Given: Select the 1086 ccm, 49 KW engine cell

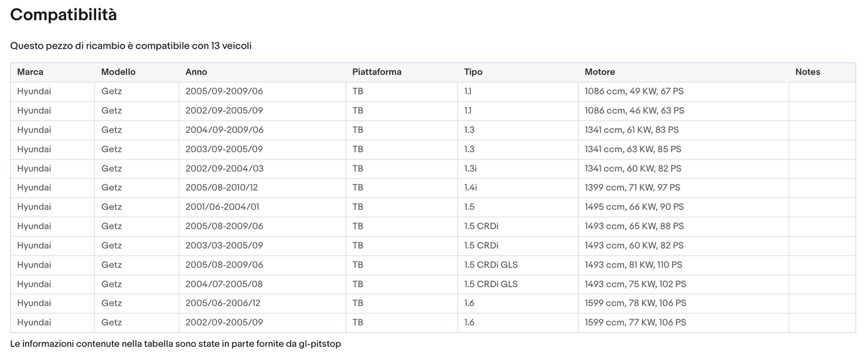Looking at the screenshot, I should pos(634,91).
